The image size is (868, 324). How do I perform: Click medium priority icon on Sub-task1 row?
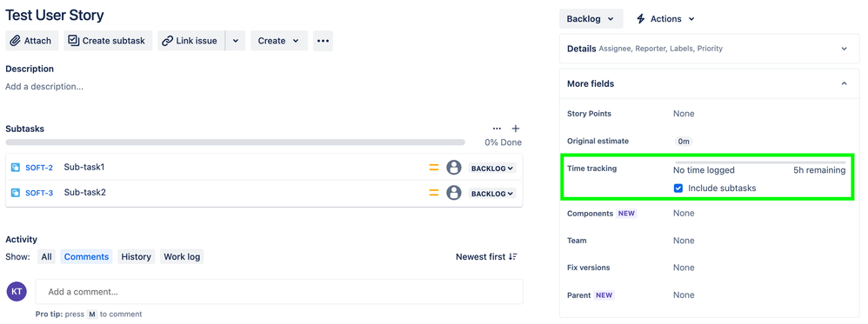[434, 168]
